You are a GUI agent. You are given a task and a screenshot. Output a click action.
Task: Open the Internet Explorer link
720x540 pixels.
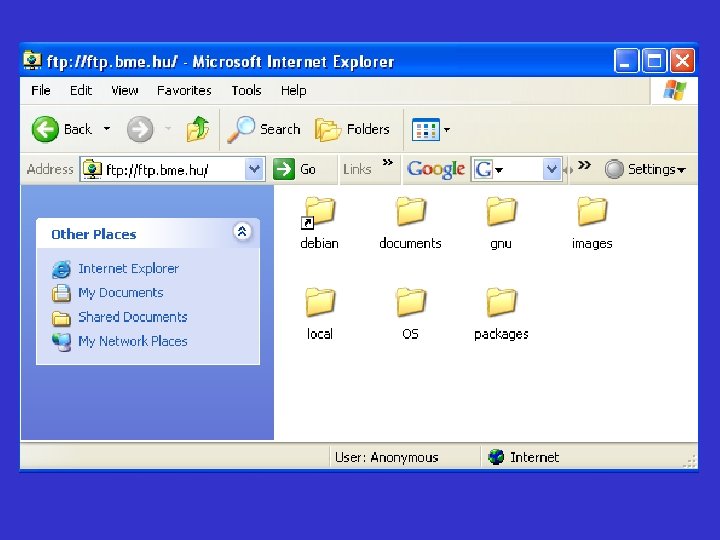[128, 269]
